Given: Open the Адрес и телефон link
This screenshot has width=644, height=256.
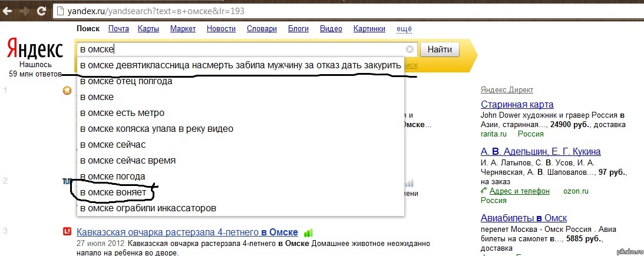Looking at the screenshot, I should (x=519, y=191).
